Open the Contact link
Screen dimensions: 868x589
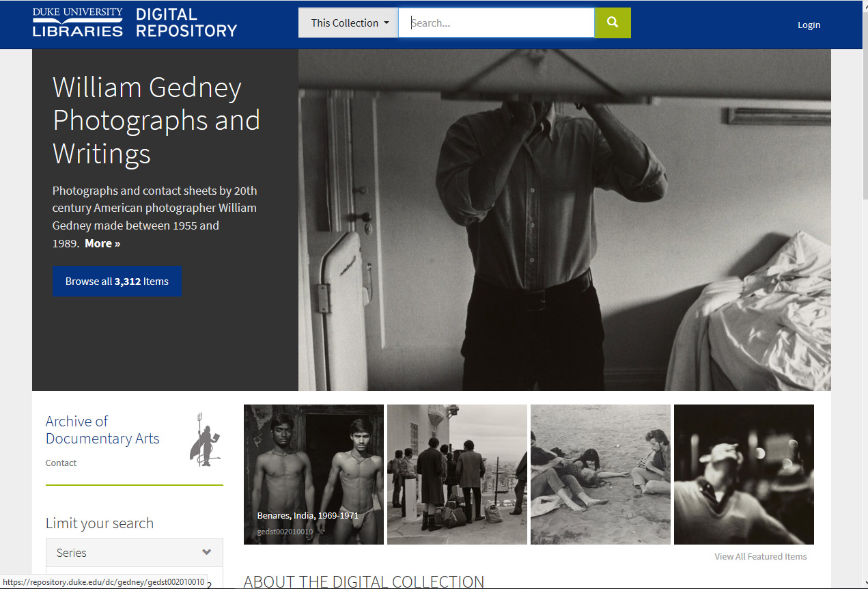click(61, 463)
